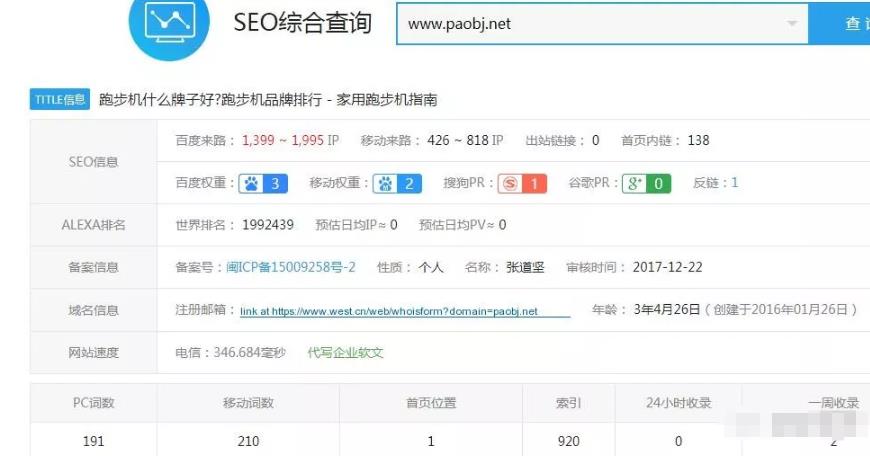This screenshot has width=870, height=456.
Task: Click the 审核时间 value 2017-12-22
Action: tap(667, 267)
